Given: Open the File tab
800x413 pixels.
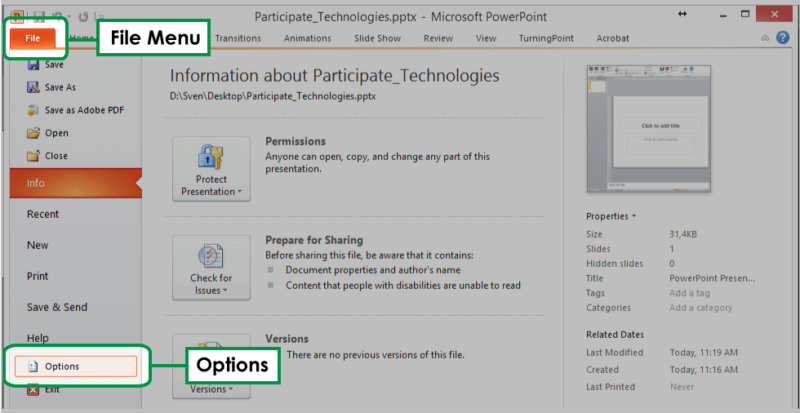Looking at the screenshot, I should click(33, 39).
